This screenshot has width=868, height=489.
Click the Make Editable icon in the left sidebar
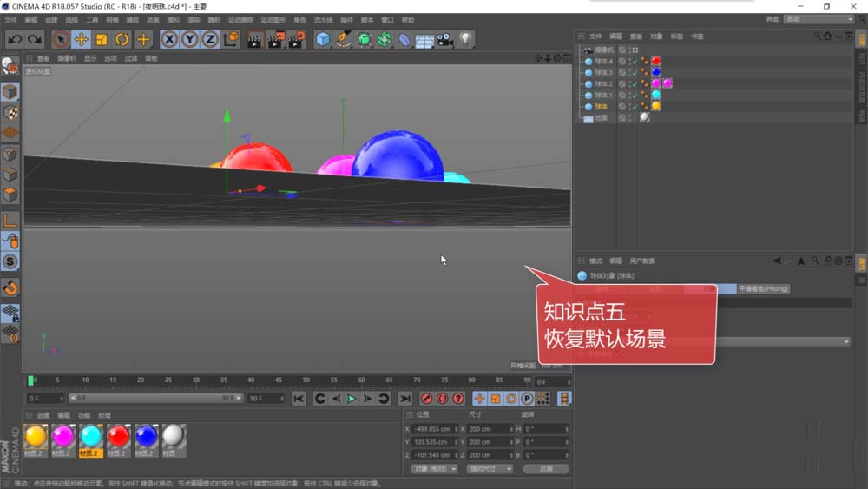coord(10,67)
